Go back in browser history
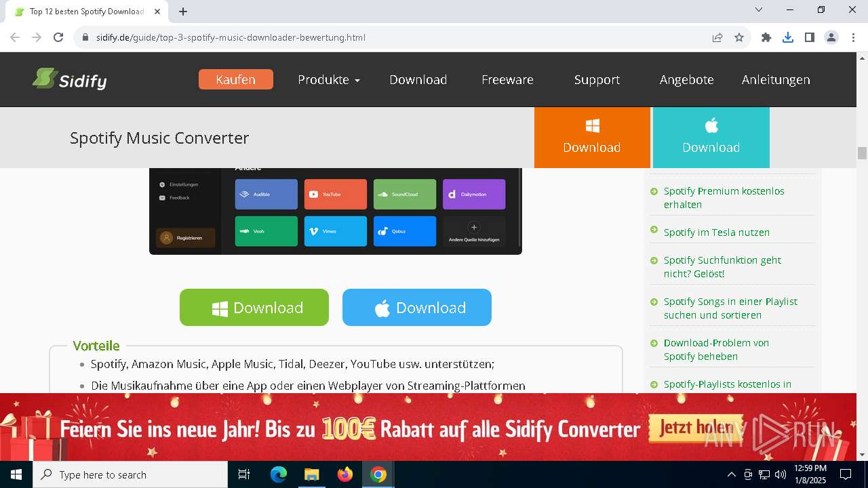868x488 pixels. (x=15, y=37)
